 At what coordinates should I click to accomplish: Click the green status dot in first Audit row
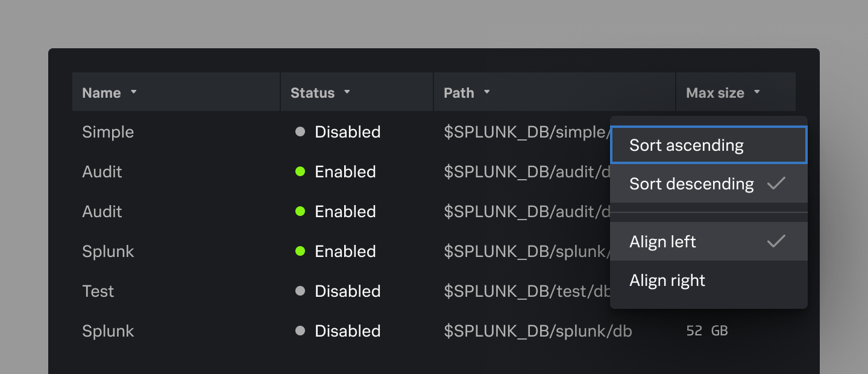[300, 171]
